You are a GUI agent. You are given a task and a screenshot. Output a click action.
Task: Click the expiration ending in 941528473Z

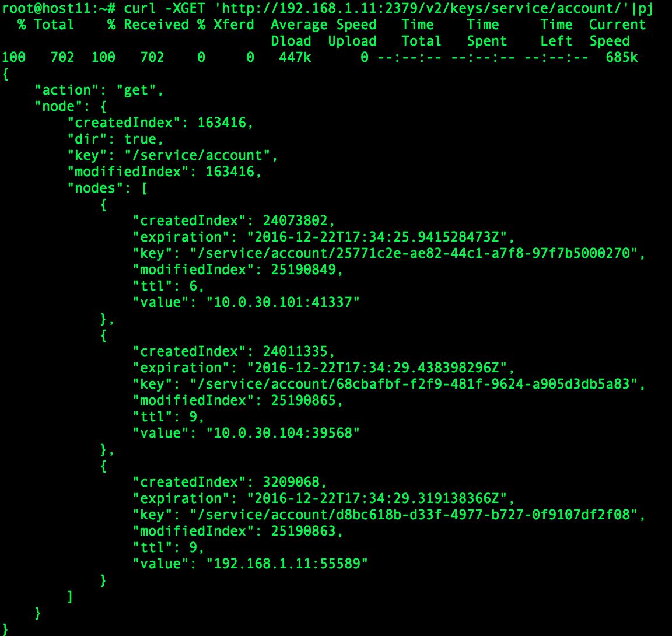(377, 237)
